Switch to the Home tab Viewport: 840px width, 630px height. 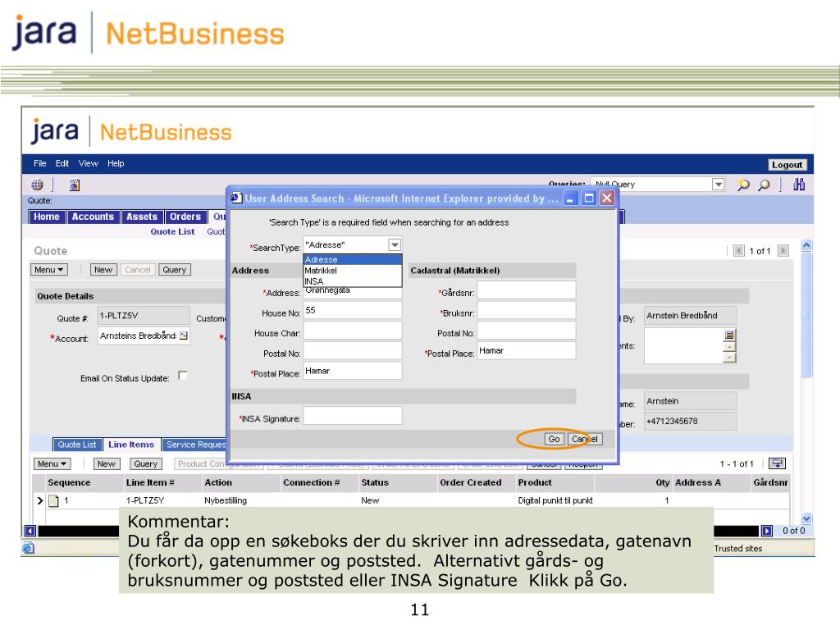tap(47, 217)
